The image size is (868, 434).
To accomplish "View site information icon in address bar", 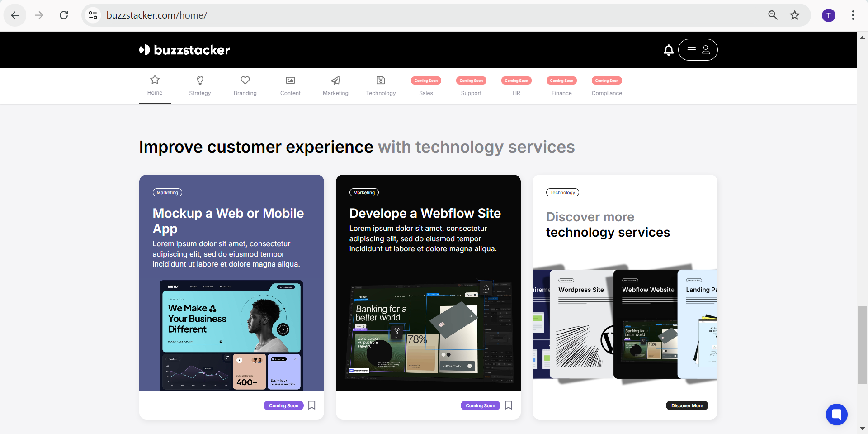I will (x=93, y=15).
